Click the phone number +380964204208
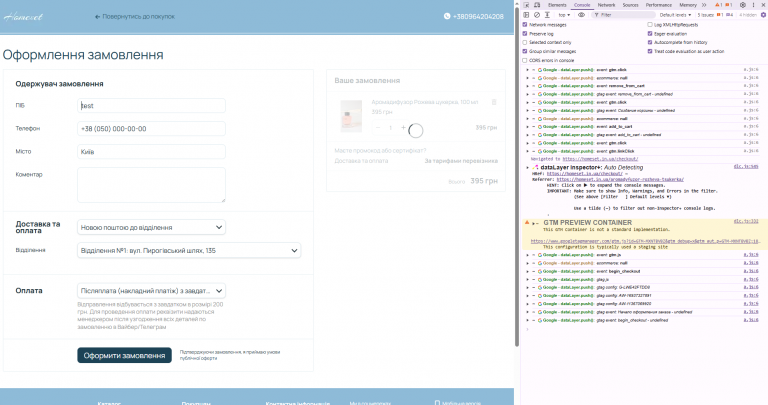768x405 pixels. [x=478, y=17]
